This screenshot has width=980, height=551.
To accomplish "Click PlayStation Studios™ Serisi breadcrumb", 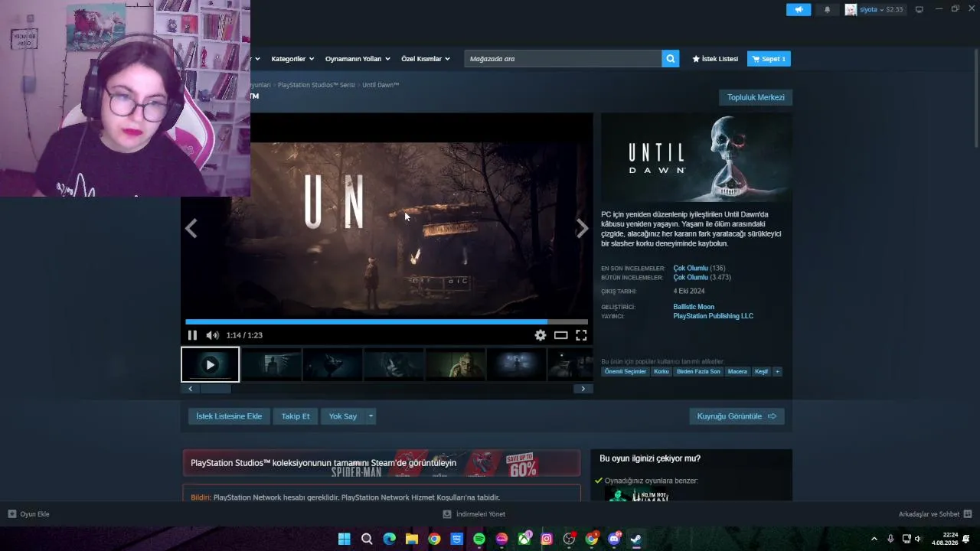I will (316, 85).
